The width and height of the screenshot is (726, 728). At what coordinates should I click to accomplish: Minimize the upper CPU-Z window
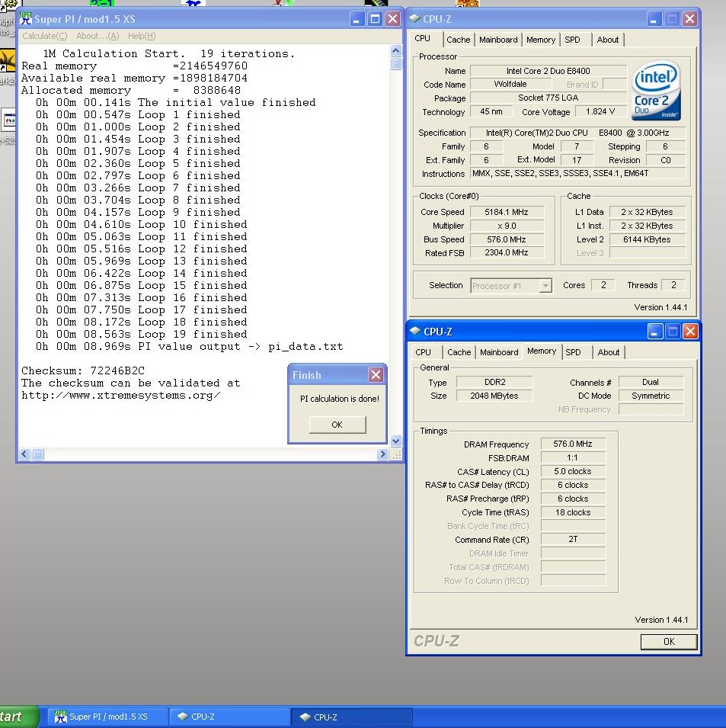click(654, 19)
